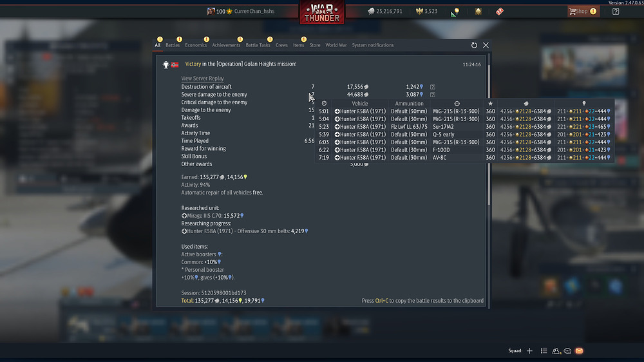The height and width of the screenshot is (362, 644).
Task: Open the Items tab
Action: click(299, 45)
